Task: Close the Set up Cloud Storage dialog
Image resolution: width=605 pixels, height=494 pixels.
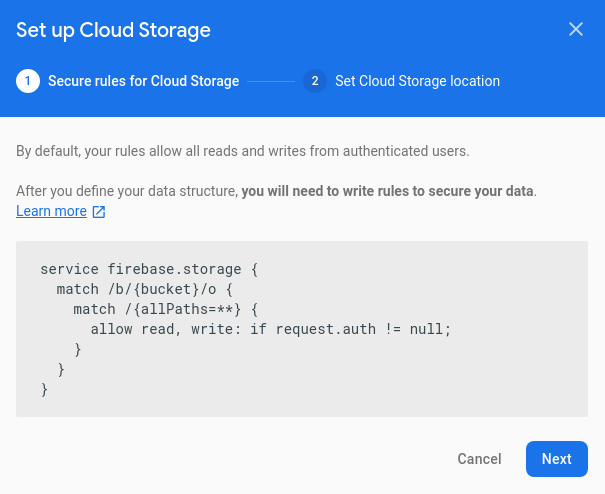Action: (576, 29)
